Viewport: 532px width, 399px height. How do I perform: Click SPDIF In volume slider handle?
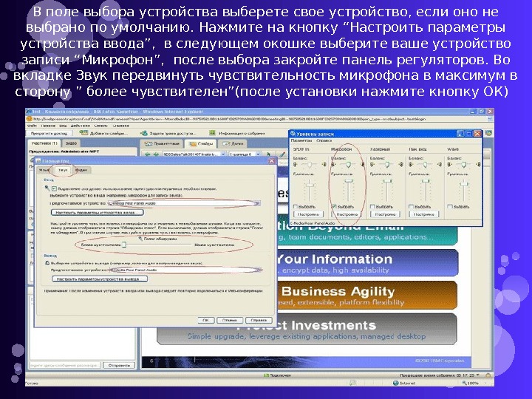click(310, 185)
